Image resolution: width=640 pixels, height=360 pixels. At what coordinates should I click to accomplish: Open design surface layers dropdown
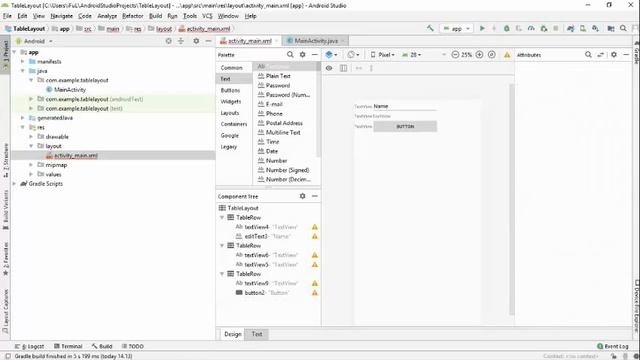tap(331, 54)
